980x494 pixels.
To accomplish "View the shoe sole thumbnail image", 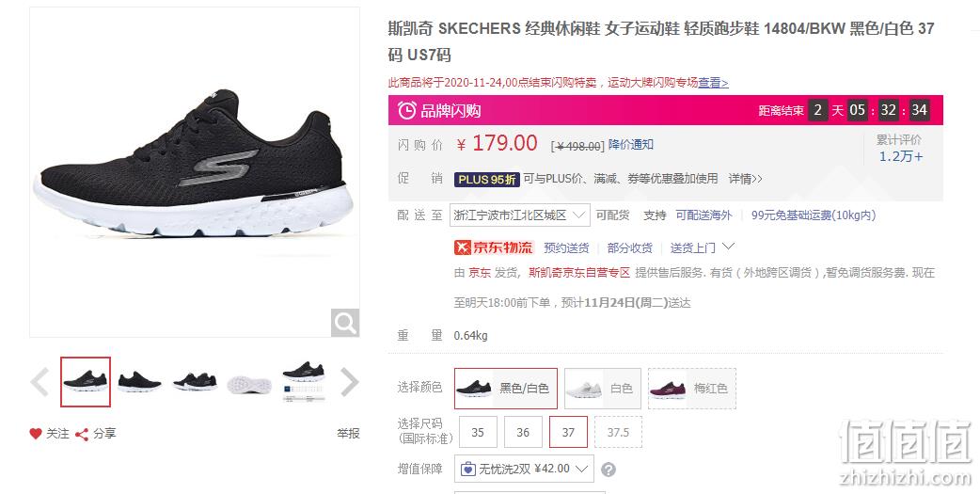I will (x=249, y=382).
